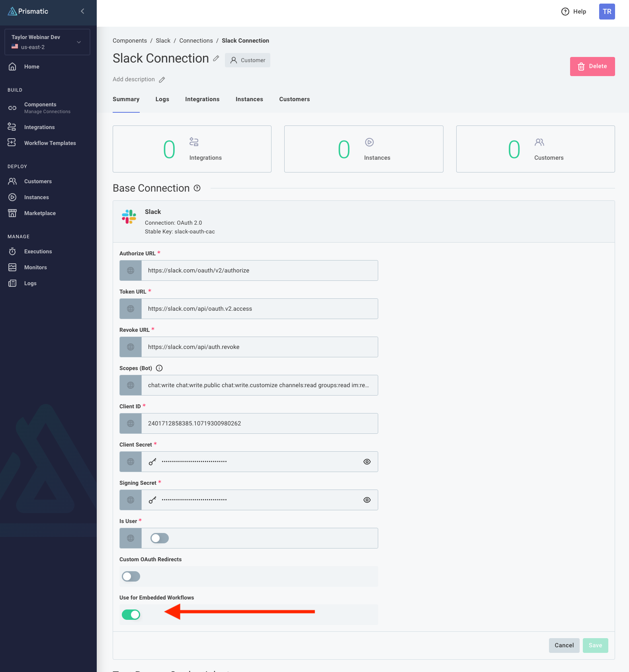This screenshot has width=629, height=672.
Task: Click the Integrations count card
Action: coord(192,149)
